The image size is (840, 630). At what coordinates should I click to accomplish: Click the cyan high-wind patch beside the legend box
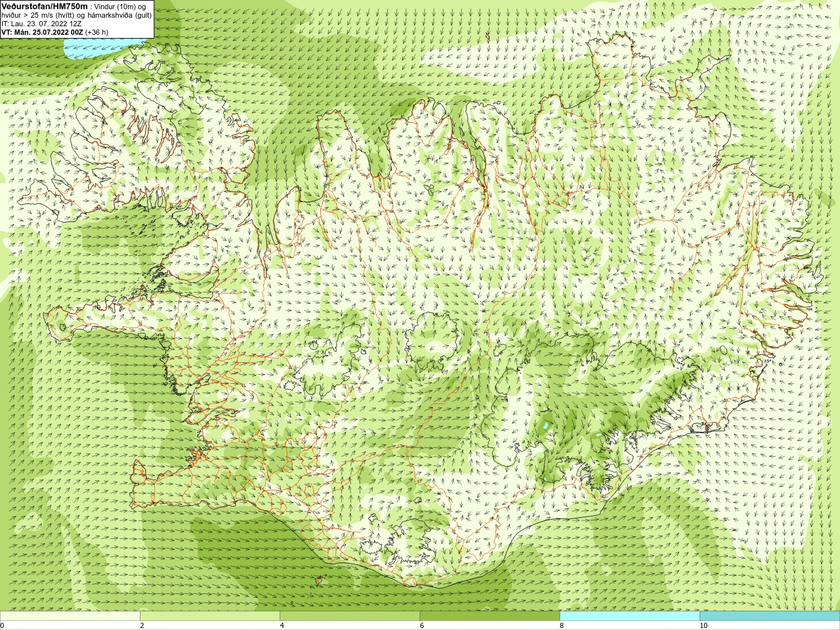coord(100,47)
